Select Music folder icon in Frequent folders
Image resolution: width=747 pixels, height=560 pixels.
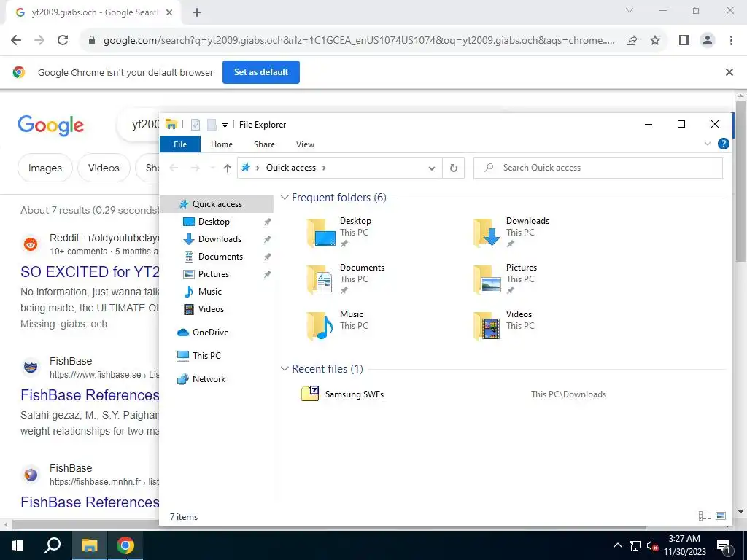320,326
